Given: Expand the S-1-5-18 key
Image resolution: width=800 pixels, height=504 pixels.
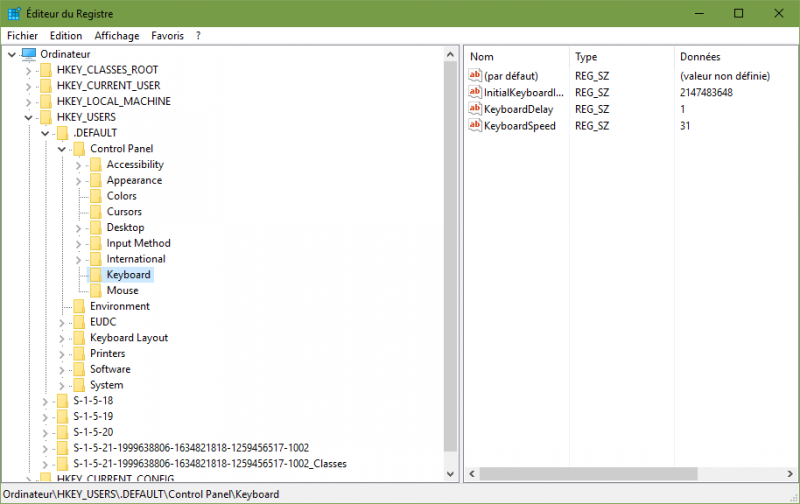Looking at the screenshot, I should [x=45, y=402].
